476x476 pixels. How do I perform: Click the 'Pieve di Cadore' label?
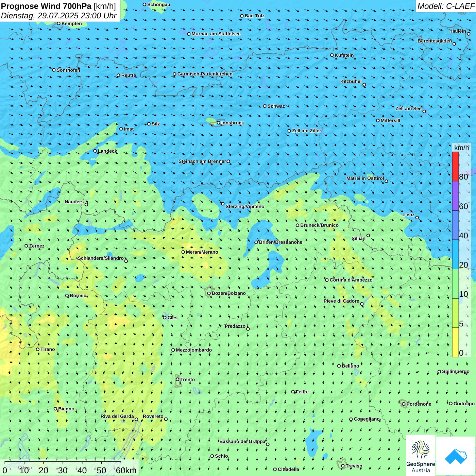click(341, 301)
